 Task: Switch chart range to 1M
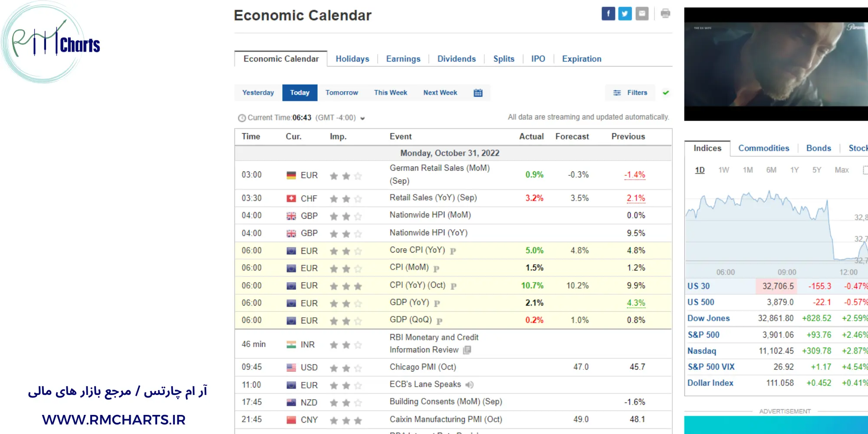tap(747, 170)
